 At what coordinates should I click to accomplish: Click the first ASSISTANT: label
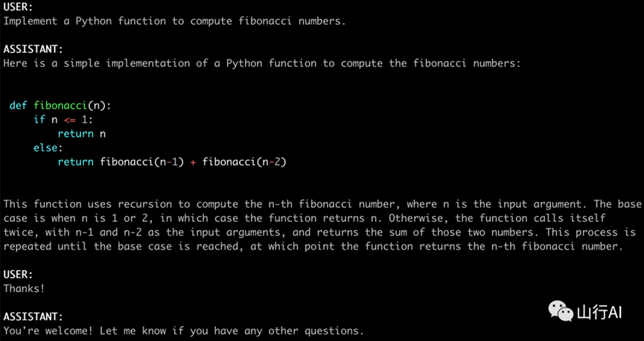coord(33,48)
